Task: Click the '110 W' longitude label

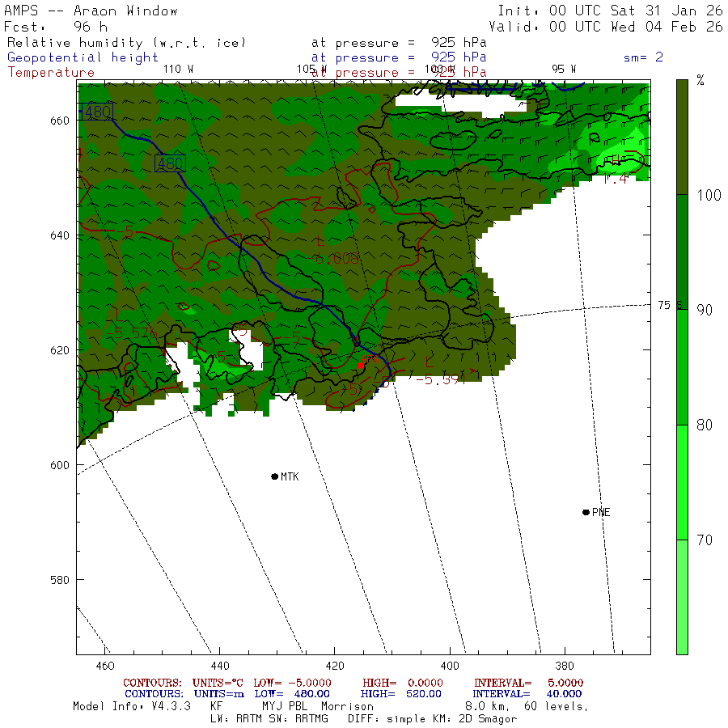Action: point(178,69)
